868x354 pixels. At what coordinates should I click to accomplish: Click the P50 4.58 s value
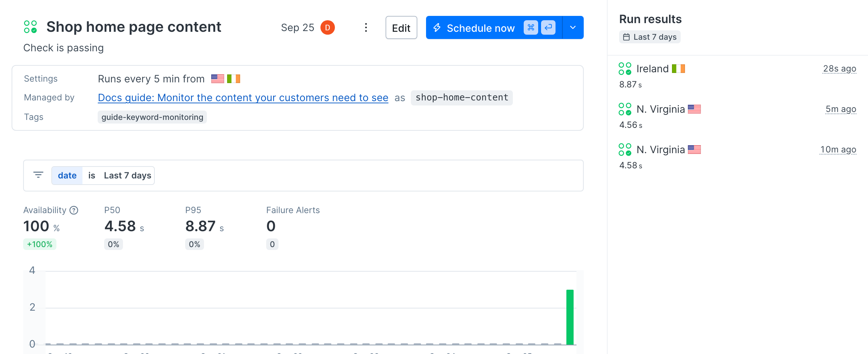click(124, 226)
